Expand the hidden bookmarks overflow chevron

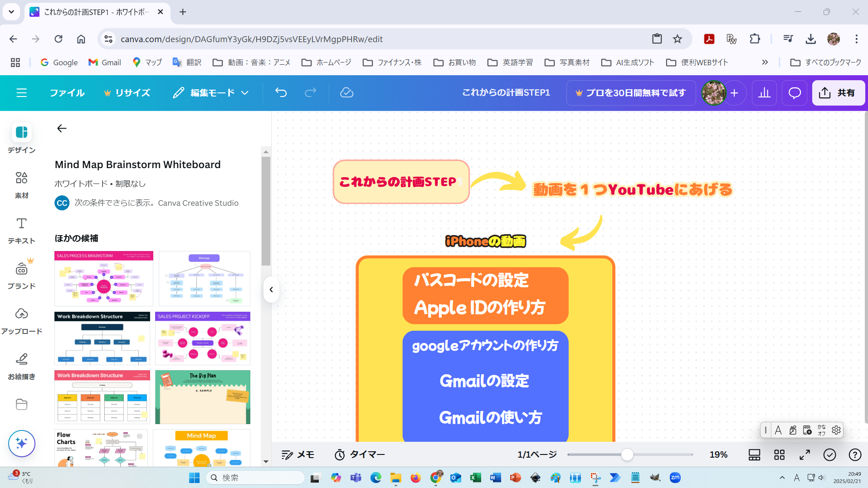(765, 63)
